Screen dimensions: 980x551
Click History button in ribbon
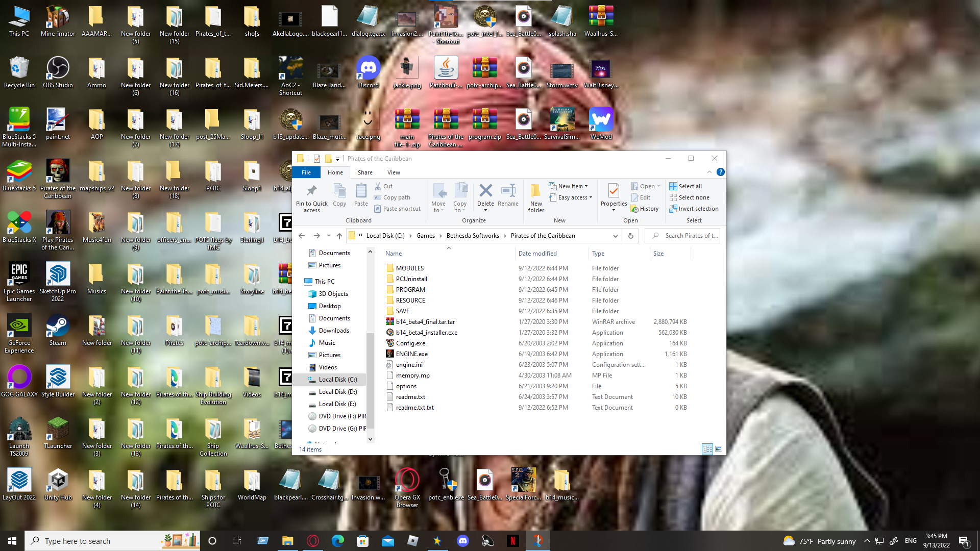click(645, 209)
